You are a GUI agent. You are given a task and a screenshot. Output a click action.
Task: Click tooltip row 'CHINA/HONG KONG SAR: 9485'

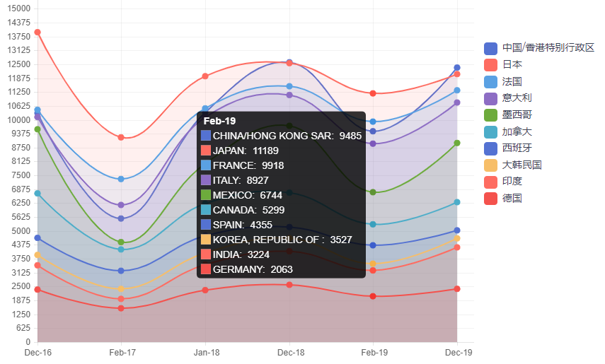(282, 136)
